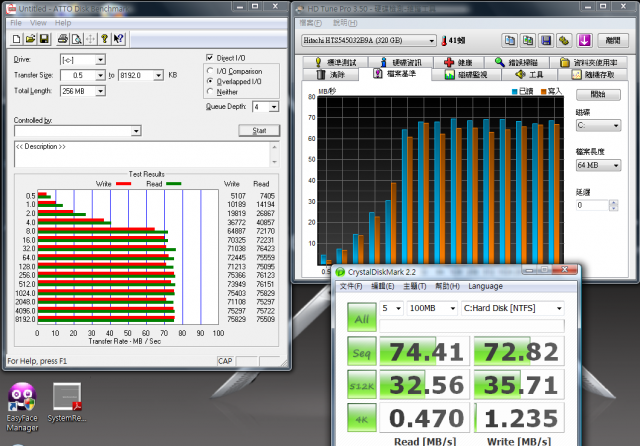Click the All button in CrystalDiskMark
Viewport: 640px width, 446px height.
[362, 317]
